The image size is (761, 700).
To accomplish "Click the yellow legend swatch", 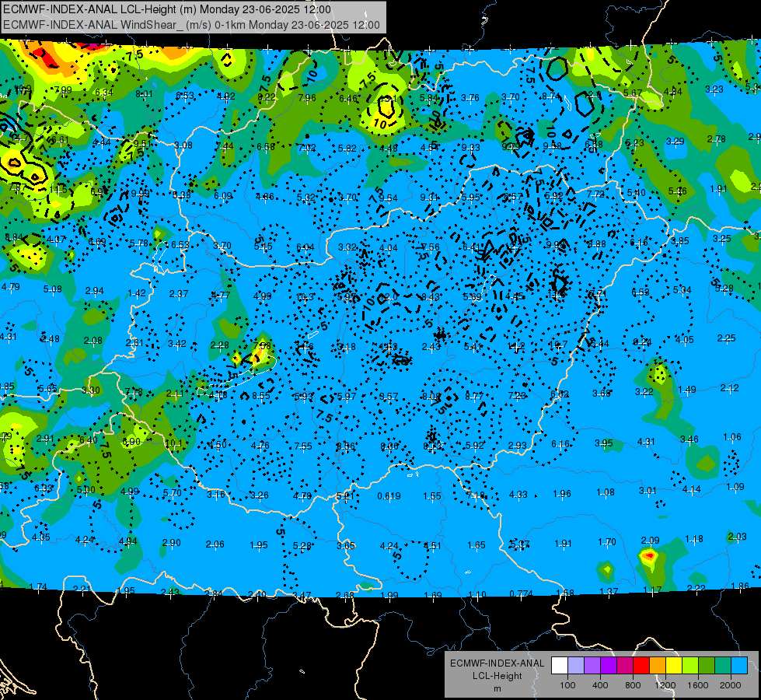I will [674, 665].
